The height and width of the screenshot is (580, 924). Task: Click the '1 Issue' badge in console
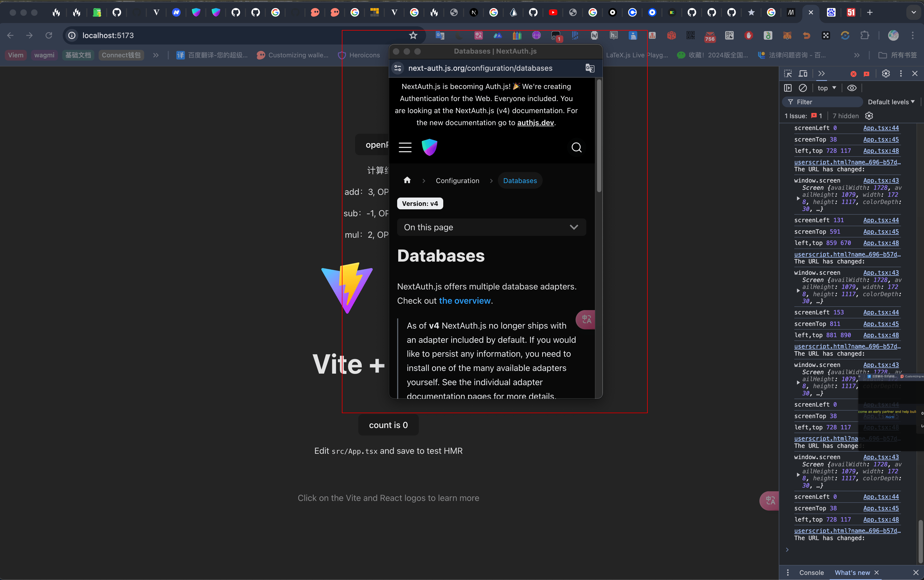coord(803,116)
